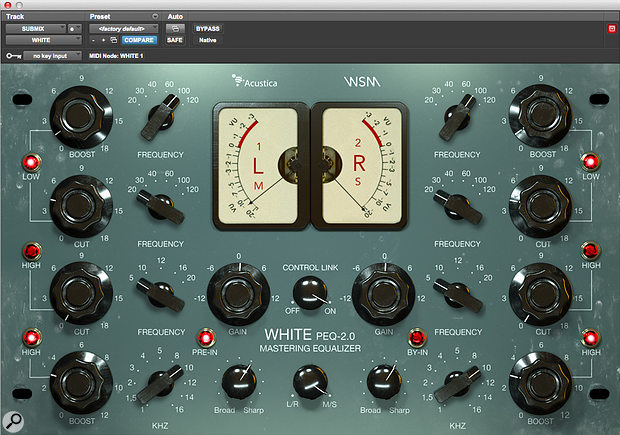Click right high-band BOOST knob at bottom
The image size is (620, 435).
point(541,383)
